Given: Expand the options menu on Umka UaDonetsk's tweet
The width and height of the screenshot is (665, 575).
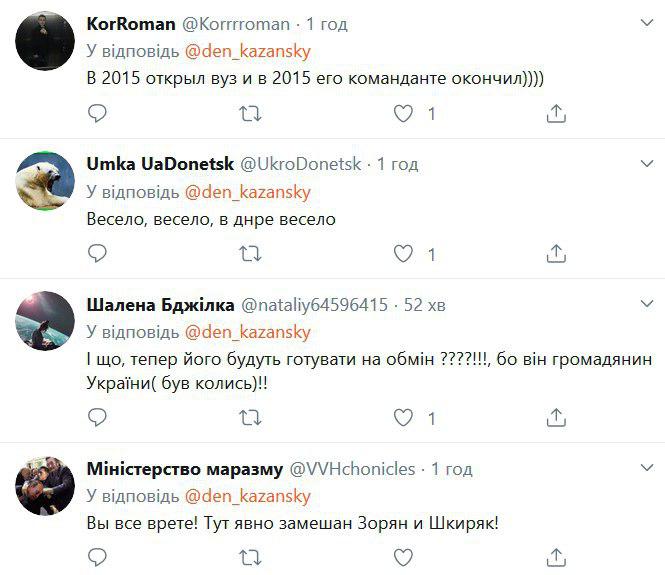Looking at the screenshot, I should [x=638, y=164].
